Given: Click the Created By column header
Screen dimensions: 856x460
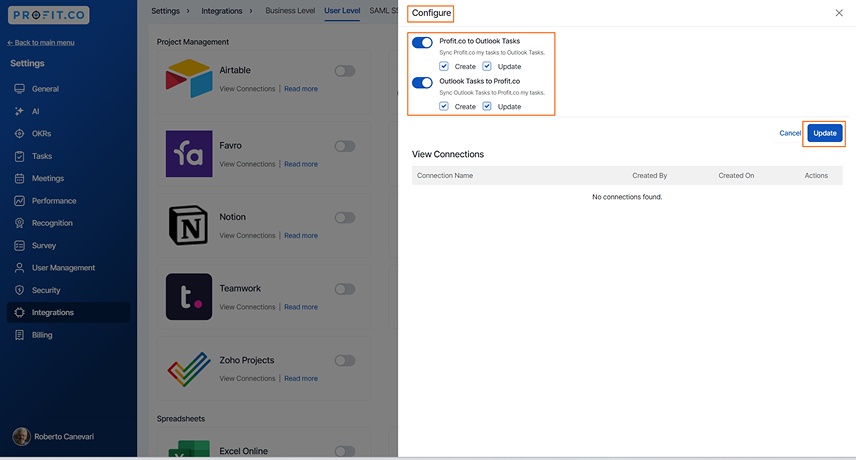Looking at the screenshot, I should (650, 176).
